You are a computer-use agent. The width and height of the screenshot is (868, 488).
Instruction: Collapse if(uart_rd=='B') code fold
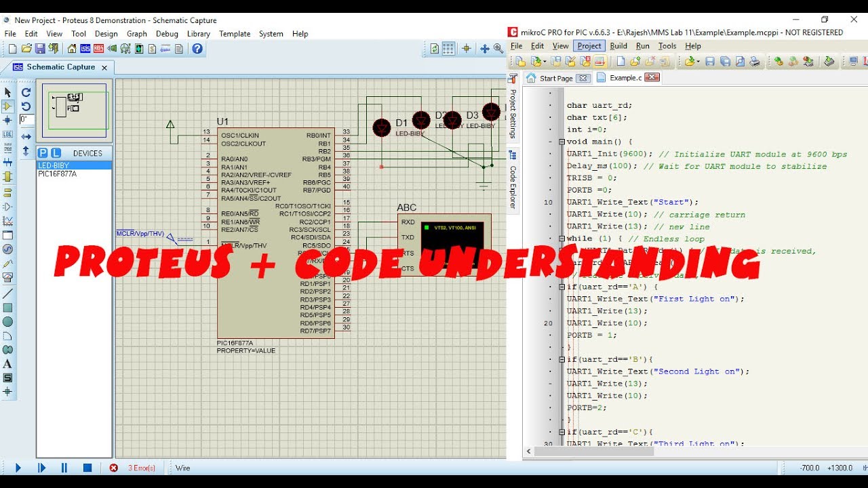pyautogui.click(x=561, y=359)
